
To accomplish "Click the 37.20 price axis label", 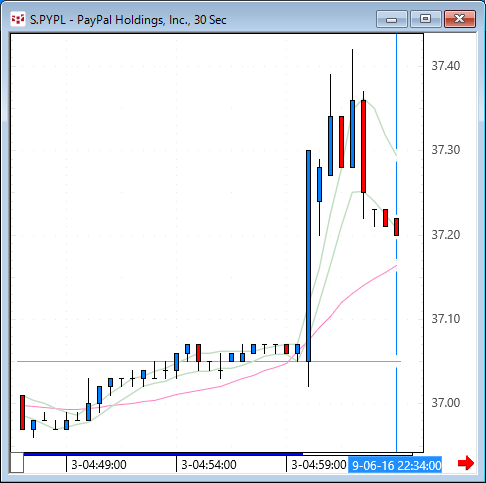I will 446,235.
